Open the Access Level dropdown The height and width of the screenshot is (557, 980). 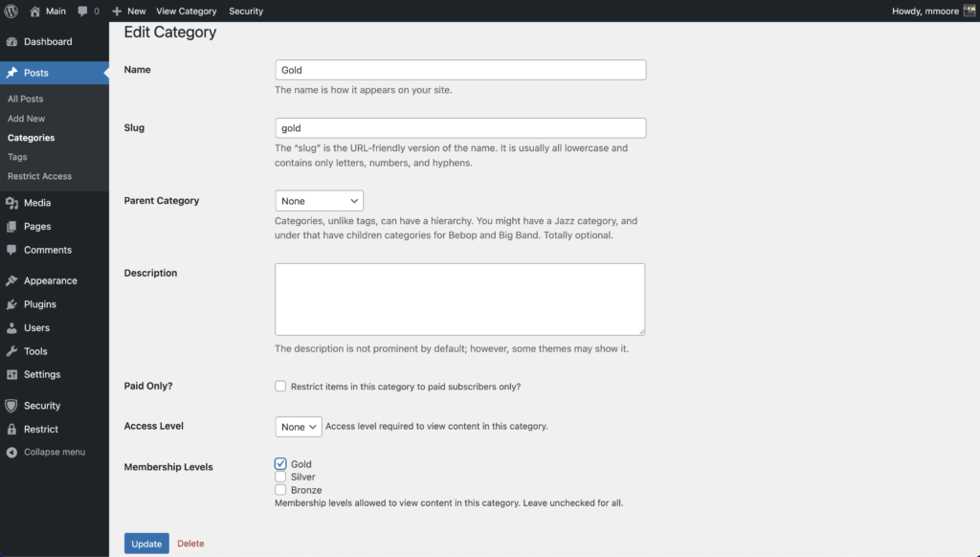pyautogui.click(x=299, y=426)
